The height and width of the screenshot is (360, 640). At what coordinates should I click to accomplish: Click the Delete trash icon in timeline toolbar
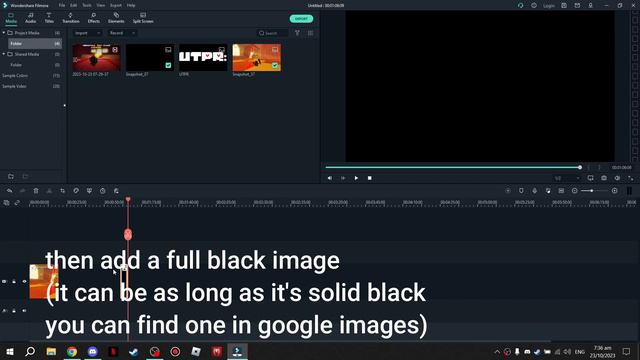36,191
